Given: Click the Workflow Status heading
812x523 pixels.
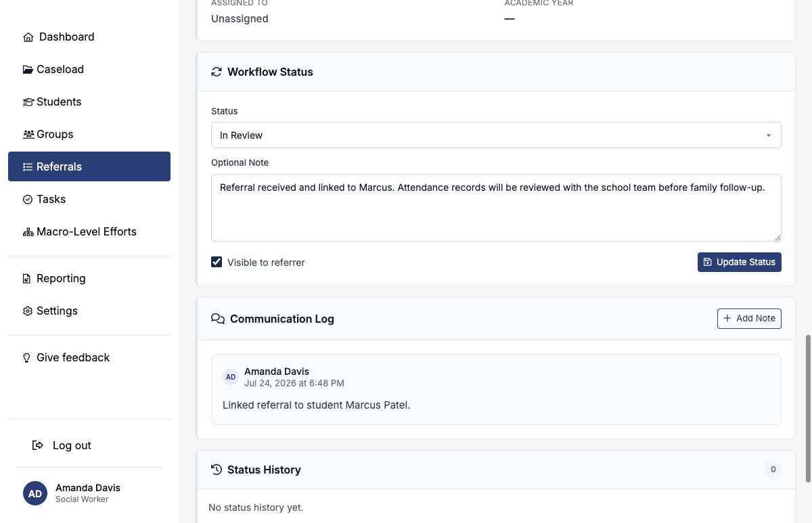Looking at the screenshot, I should click(270, 72).
